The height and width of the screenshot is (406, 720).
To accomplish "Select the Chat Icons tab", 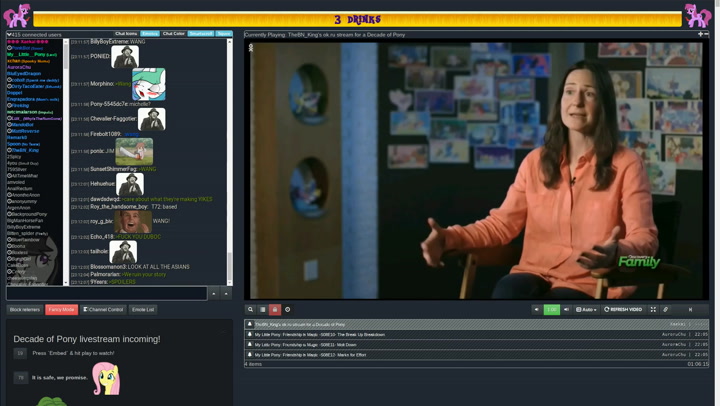I will (126, 34).
